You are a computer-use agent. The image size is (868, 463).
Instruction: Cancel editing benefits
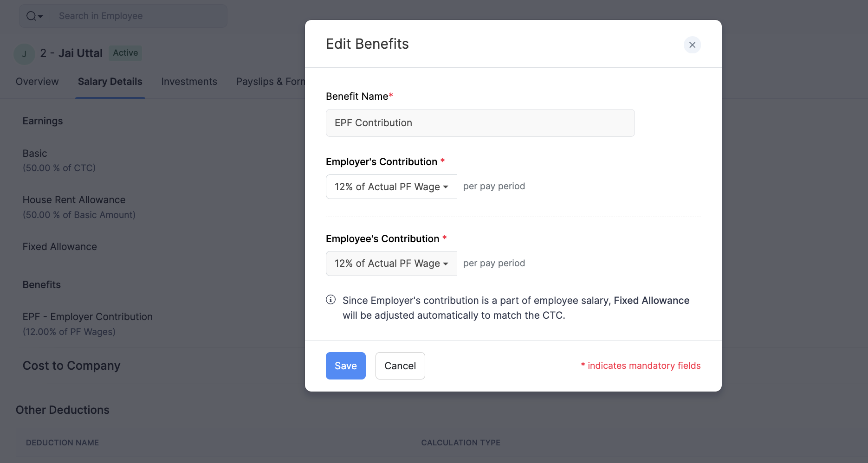tap(400, 366)
